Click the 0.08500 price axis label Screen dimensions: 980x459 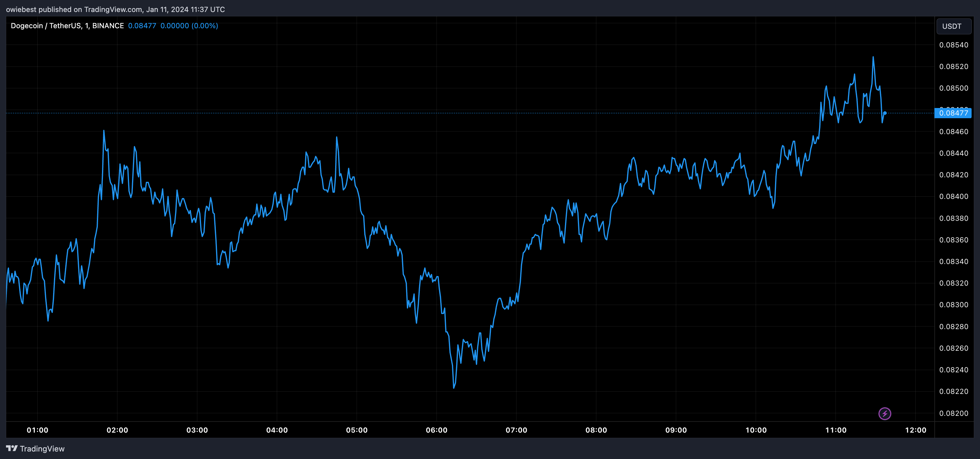point(954,88)
